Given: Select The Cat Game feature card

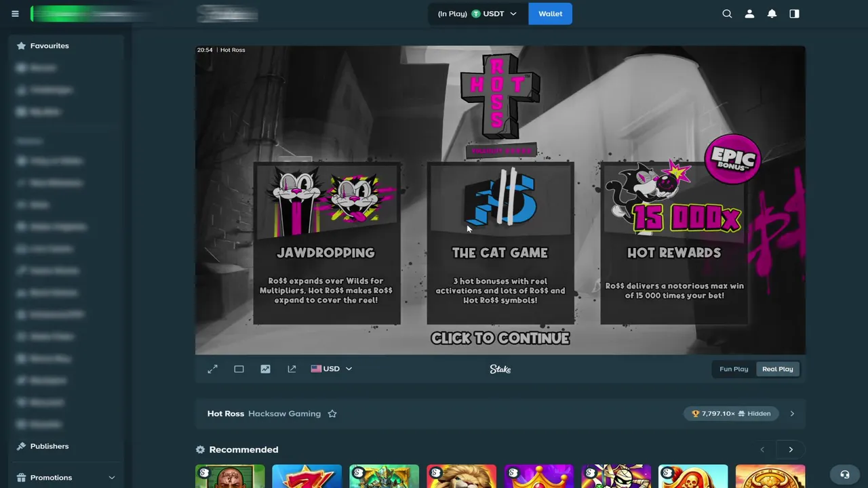Looking at the screenshot, I should pyautogui.click(x=500, y=243).
